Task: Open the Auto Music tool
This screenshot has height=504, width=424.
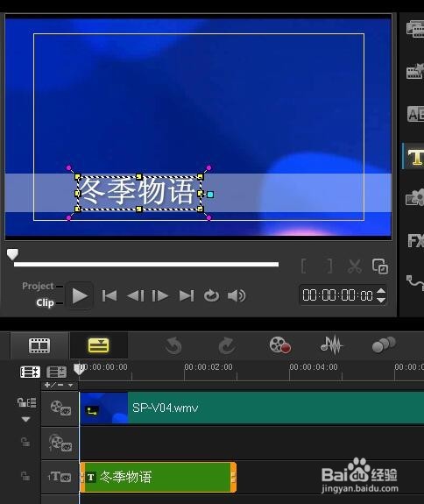Action: click(x=384, y=344)
